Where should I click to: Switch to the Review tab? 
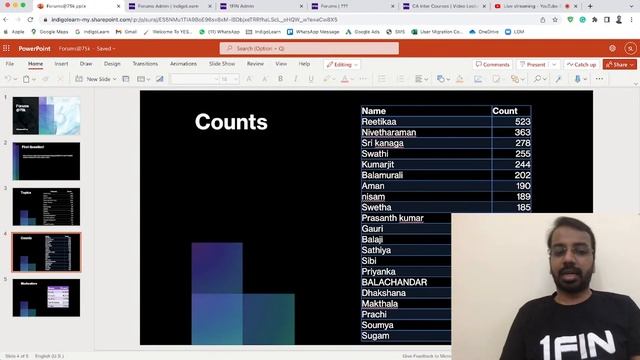click(x=255, y=64)
